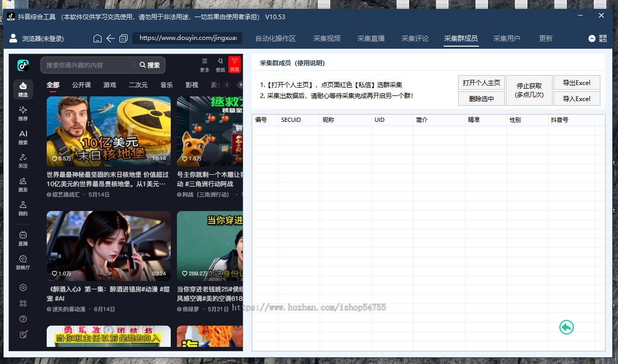The image size is (618, 364).
Task: Select 音乐 category
Action: click(x=167, y=85)
